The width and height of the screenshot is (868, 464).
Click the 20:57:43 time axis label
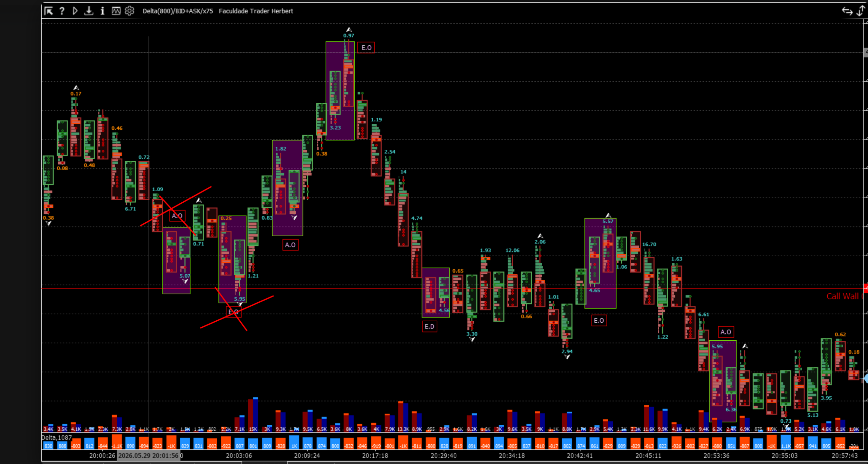coord(845,456)
